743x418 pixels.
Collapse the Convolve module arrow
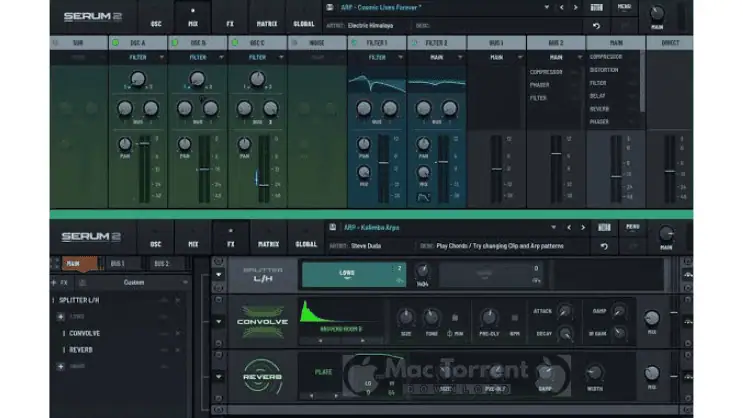[x=218, y=322]
